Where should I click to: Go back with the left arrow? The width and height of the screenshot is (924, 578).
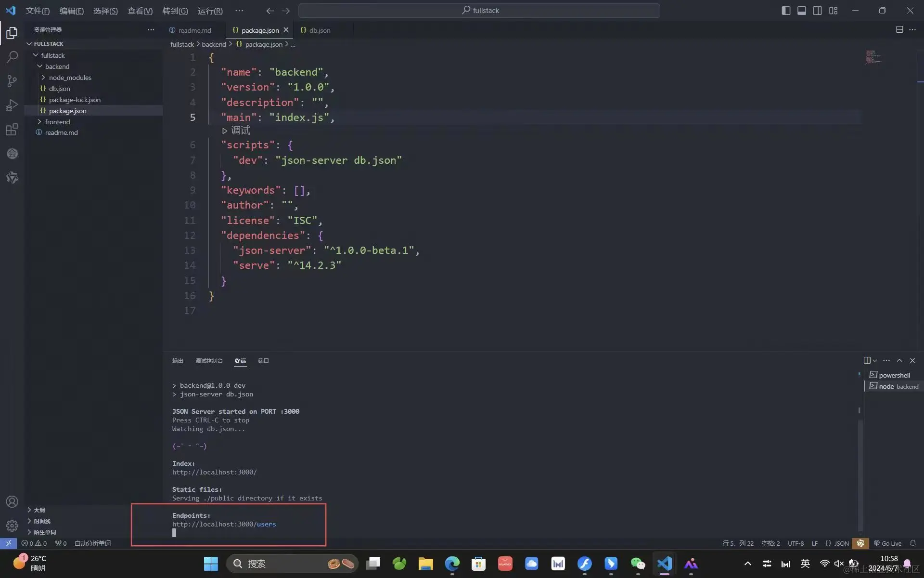click(x=270, y=11)
